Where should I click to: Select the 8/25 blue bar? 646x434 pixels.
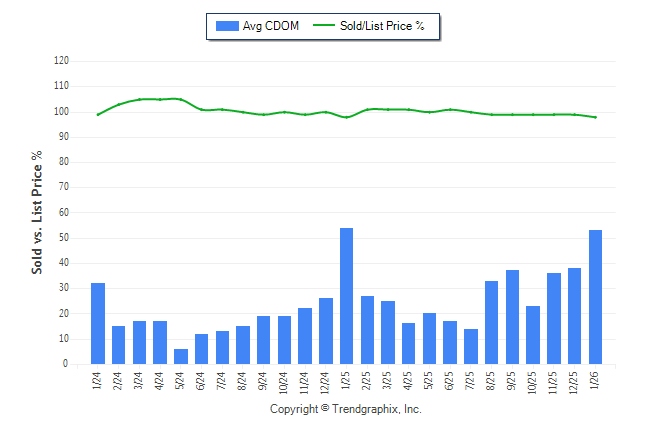492,323
